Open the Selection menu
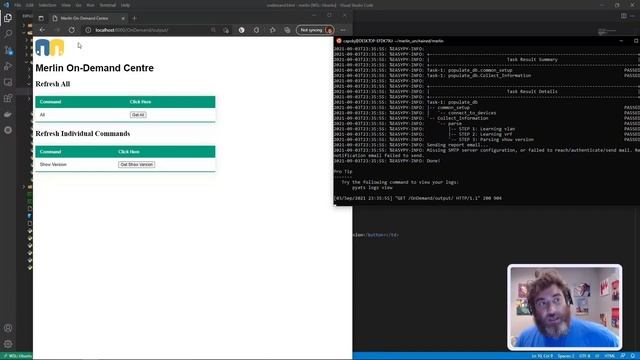Viewport: 640px width, 360px height. click(x=47, y=5)
